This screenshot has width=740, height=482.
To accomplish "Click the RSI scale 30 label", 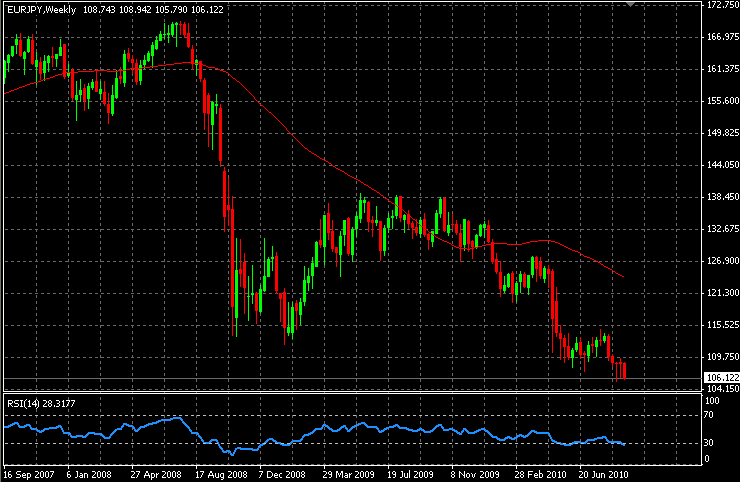I will coord(709,443).
